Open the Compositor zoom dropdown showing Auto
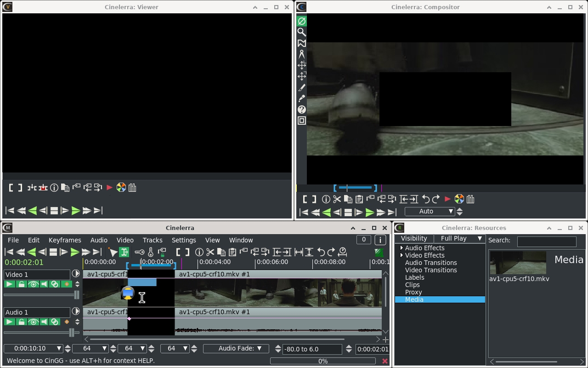This screenshot has width=588, height=368. click(430, 212)
